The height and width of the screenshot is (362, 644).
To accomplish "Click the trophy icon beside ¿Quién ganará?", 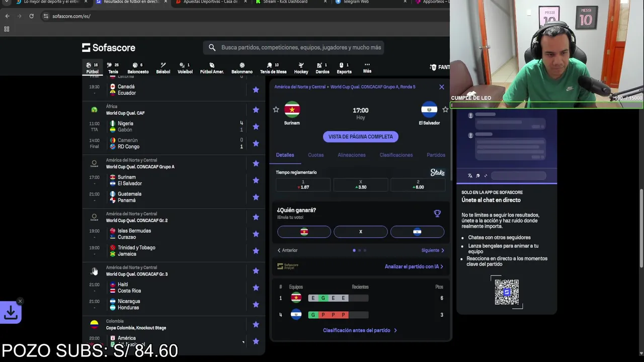I will pos(437,213).
